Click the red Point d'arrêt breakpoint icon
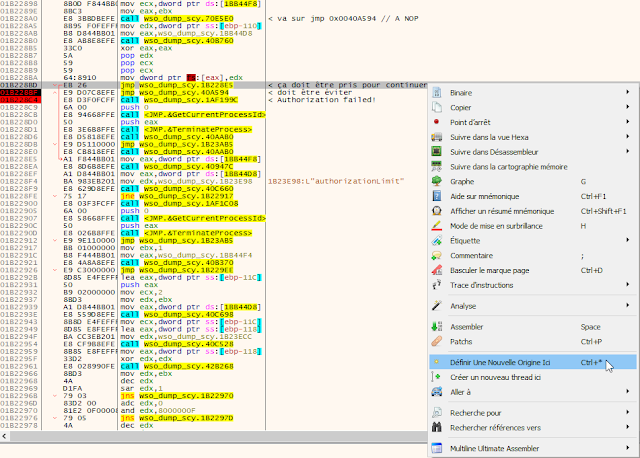The height and width of the screenshot is (458, 640). pos(436,122)
